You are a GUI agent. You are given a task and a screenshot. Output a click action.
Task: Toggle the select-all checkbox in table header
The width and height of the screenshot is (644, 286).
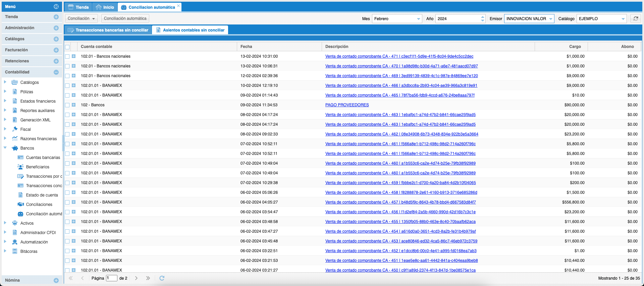(67, 47)
